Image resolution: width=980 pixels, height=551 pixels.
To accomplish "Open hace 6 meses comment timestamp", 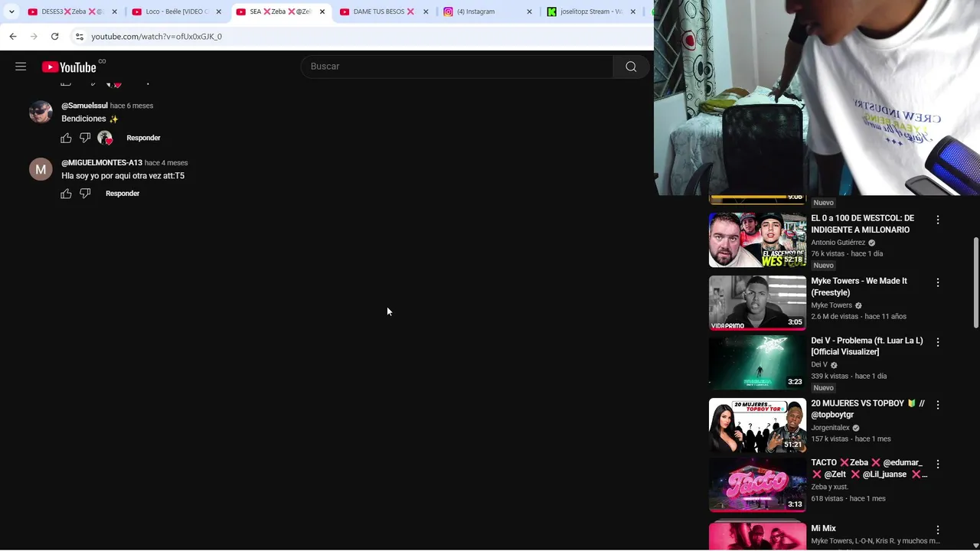I will [132, 106].
